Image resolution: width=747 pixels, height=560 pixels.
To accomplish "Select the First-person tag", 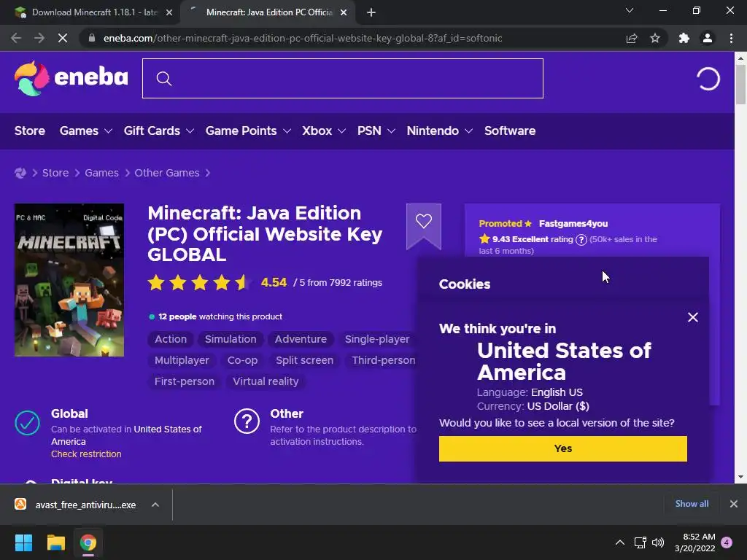I will pyautogui.click(x=185, y=381).
